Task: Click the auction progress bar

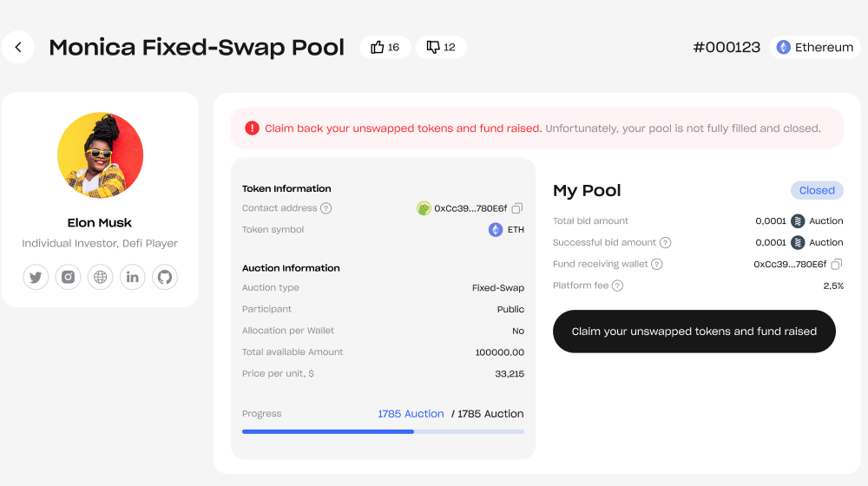Action: [383, 431]
